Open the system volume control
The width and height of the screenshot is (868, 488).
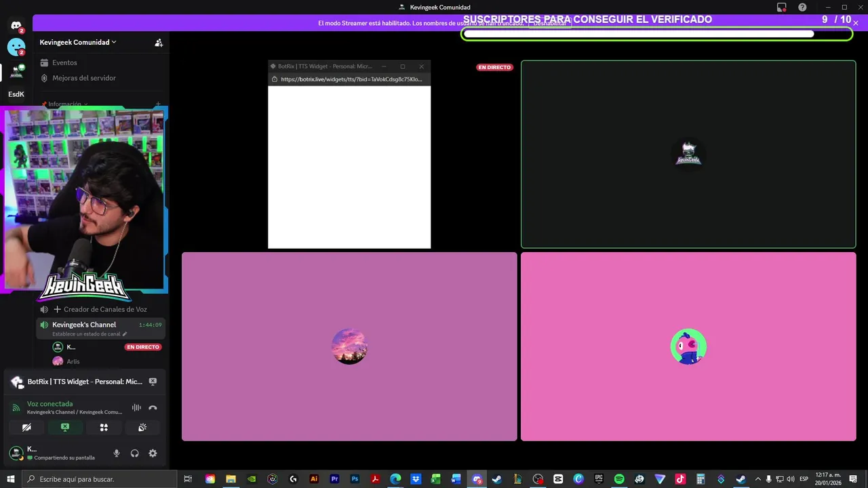point(791,479)
